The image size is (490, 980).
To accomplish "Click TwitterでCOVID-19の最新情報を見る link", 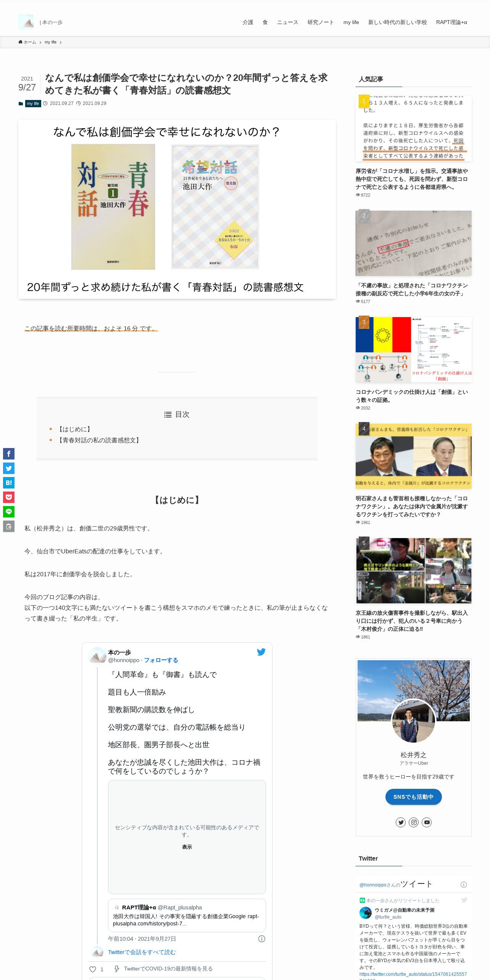I will tap(168, 969).
